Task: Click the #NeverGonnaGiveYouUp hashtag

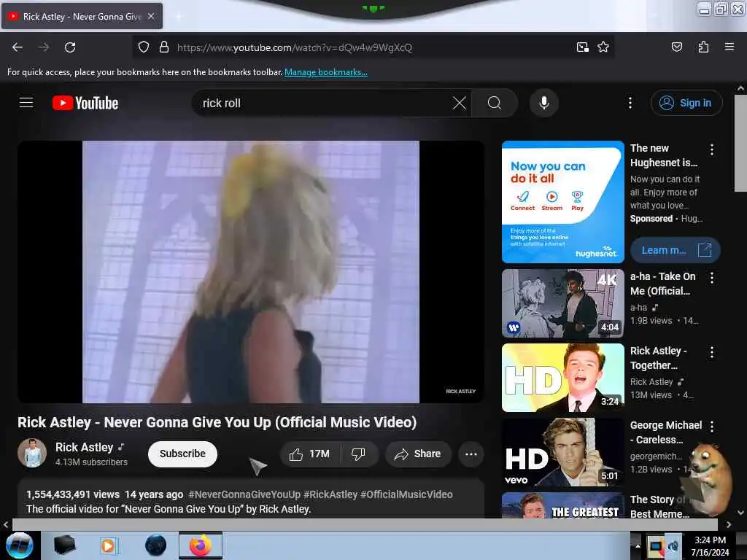Action: pos(244,494)
